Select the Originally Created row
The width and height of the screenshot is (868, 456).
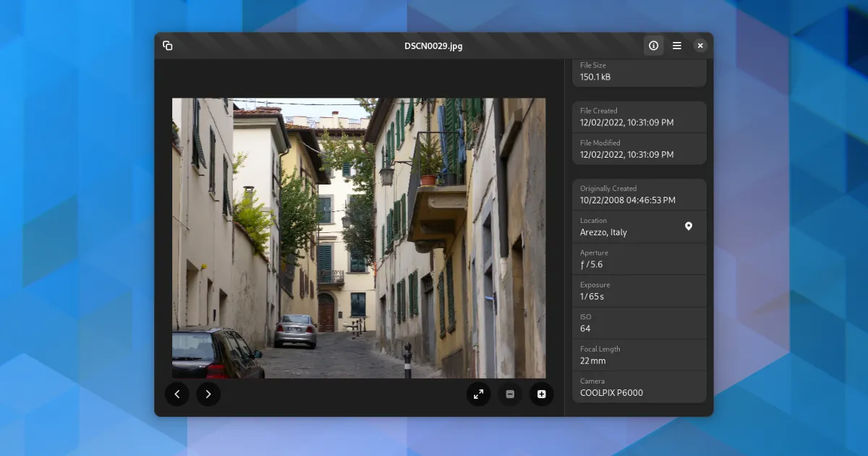(x=639, y=195)
